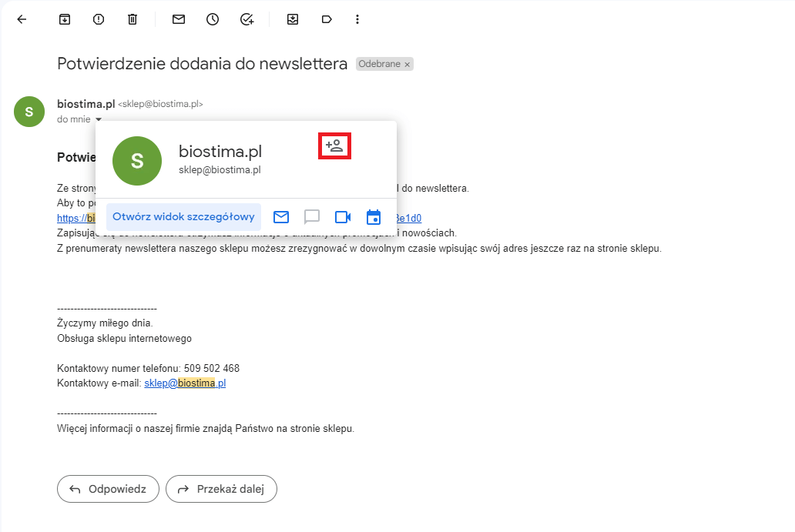Mark email as unread
This screenshot has width=795, height=532.
179,19
